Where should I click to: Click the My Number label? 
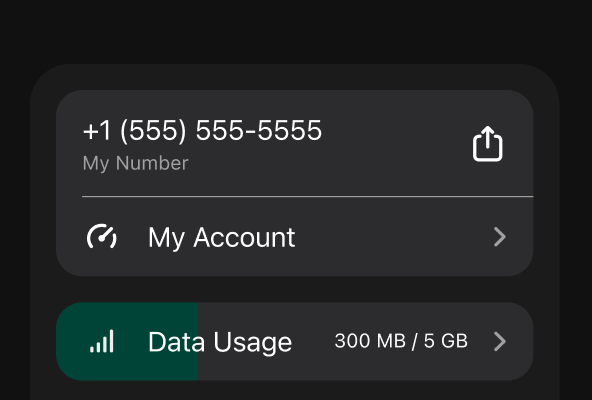coord(136,164)
